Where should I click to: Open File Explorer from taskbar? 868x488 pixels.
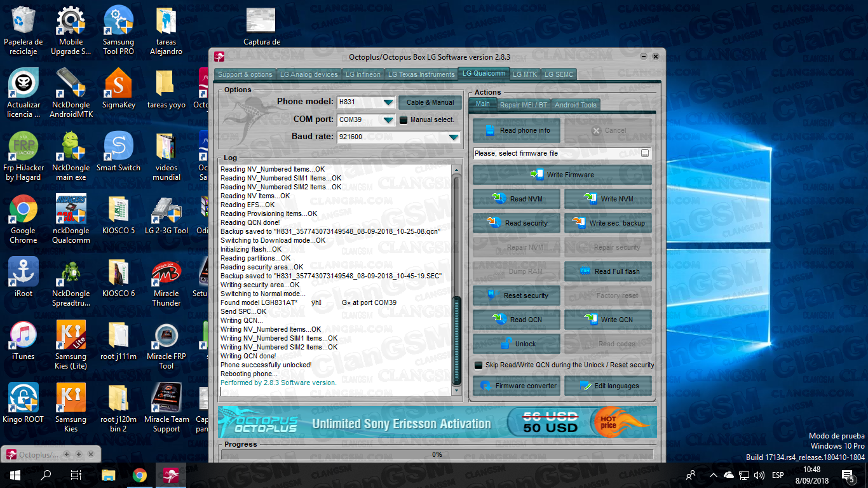[109, 475]
